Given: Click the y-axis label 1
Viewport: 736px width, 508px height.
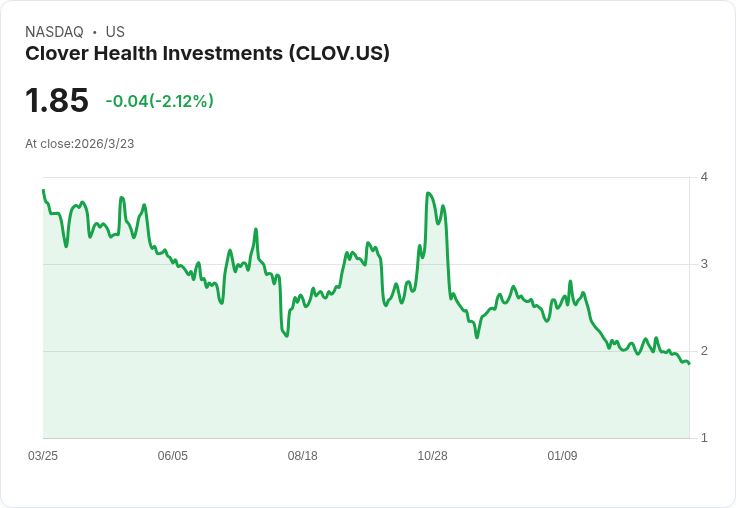Looking at the screenshot, I should tap(704, 438).
